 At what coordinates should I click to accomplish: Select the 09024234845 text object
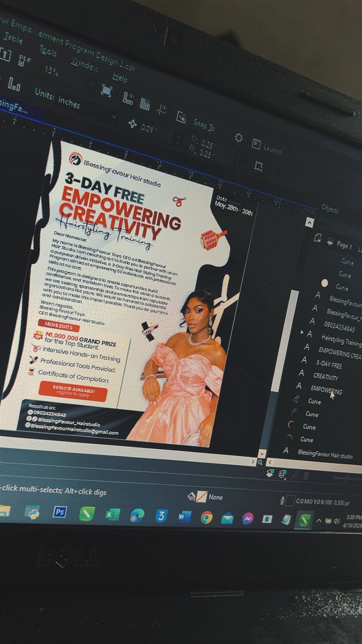pyautogui.click(x=339, y=327)
